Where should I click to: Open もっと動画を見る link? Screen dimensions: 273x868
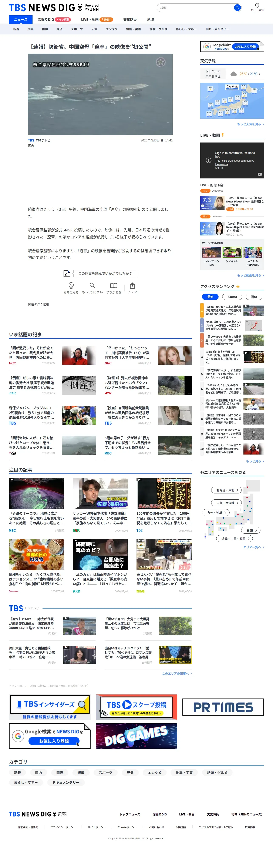[x=250, y=275]
